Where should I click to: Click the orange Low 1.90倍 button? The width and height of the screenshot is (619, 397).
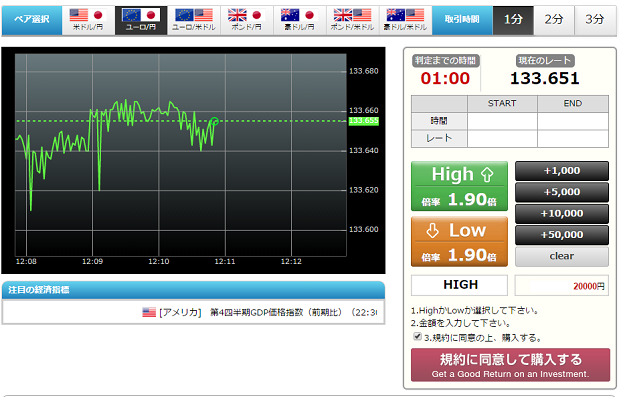[x=459, y=242]
